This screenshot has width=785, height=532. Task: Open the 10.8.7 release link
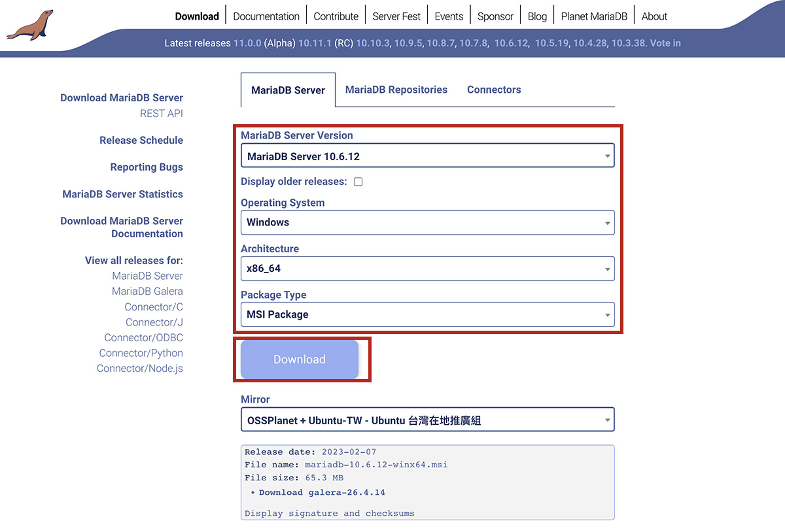point(440,43)
